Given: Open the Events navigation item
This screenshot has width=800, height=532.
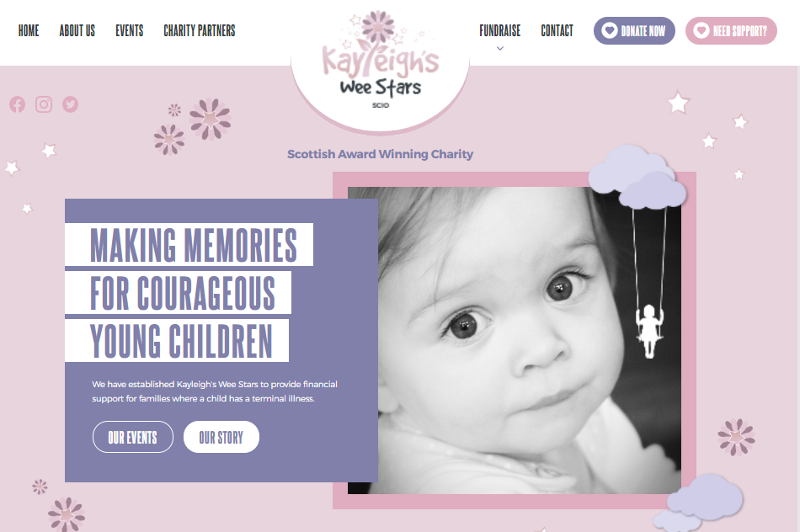Looking at the screenshot, I should [x=130, y=30].
